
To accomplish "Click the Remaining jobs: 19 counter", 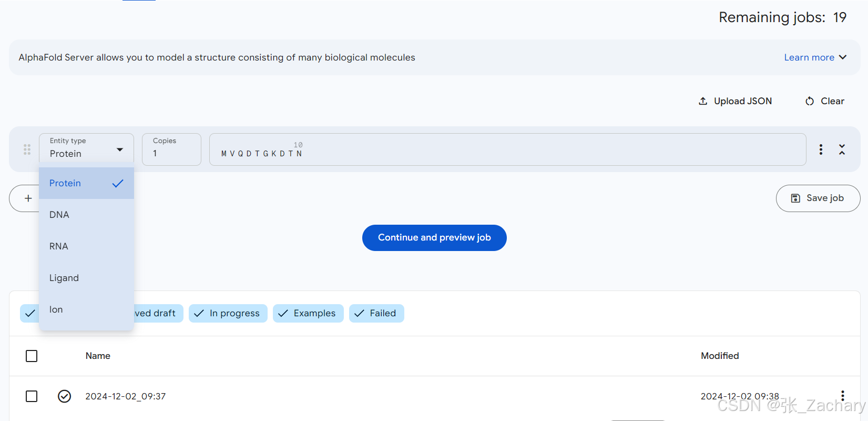I will [782, 17].
